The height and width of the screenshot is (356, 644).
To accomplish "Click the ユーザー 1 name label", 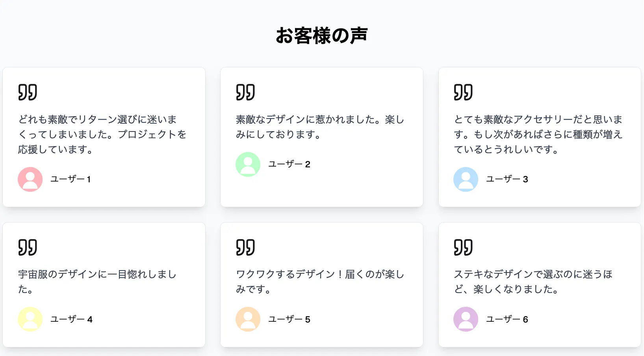I will 71,179.
